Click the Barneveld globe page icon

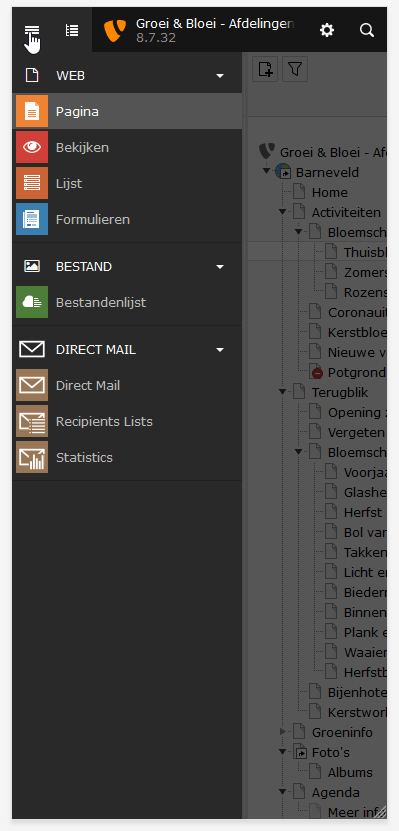[283, 172]
